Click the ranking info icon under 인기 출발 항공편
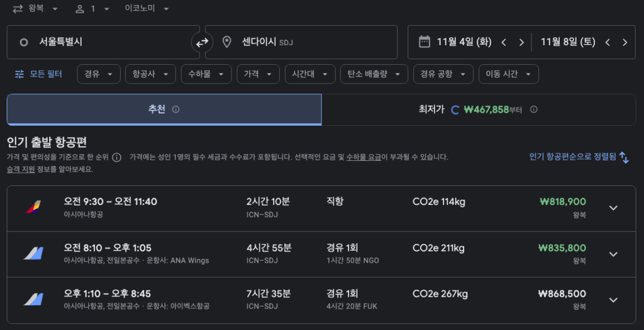The image size is (644, 330). pyautogui.click(x=116, y=157)
